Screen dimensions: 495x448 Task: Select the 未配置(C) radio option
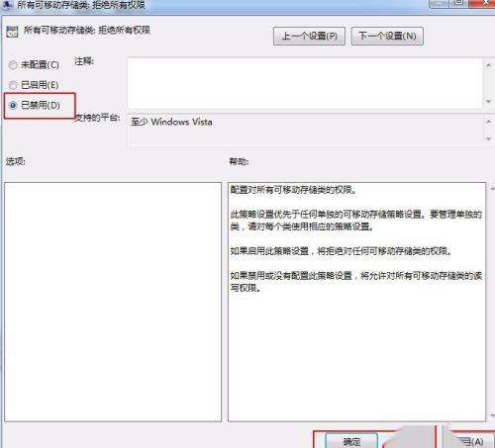(34, 64)
